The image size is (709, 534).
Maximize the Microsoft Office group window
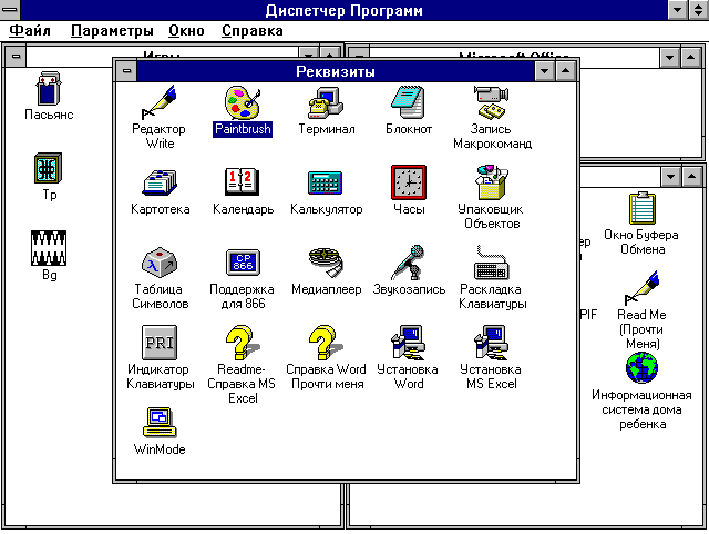(x=691, y=57)
